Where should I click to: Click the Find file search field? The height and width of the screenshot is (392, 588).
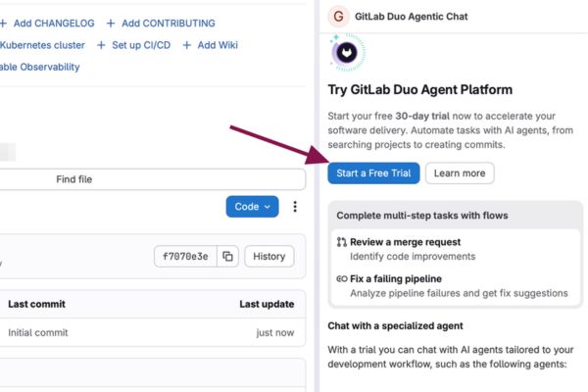(152, 179)
